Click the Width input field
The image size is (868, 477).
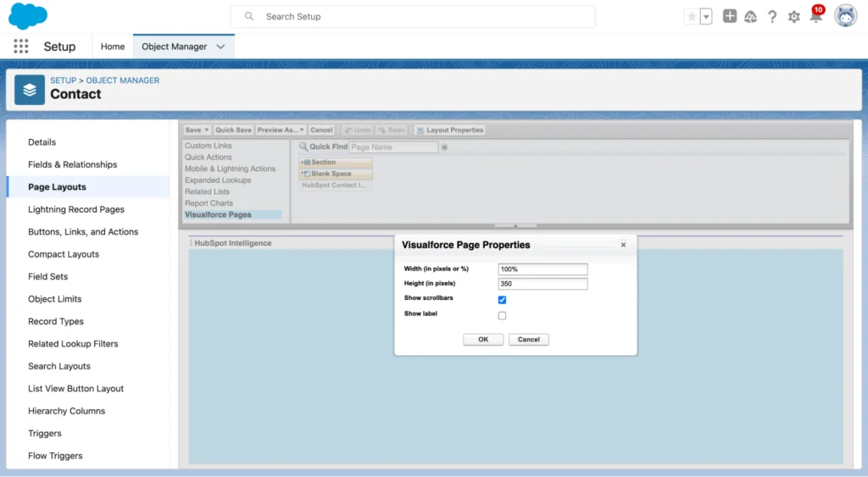tap(543, 269)
